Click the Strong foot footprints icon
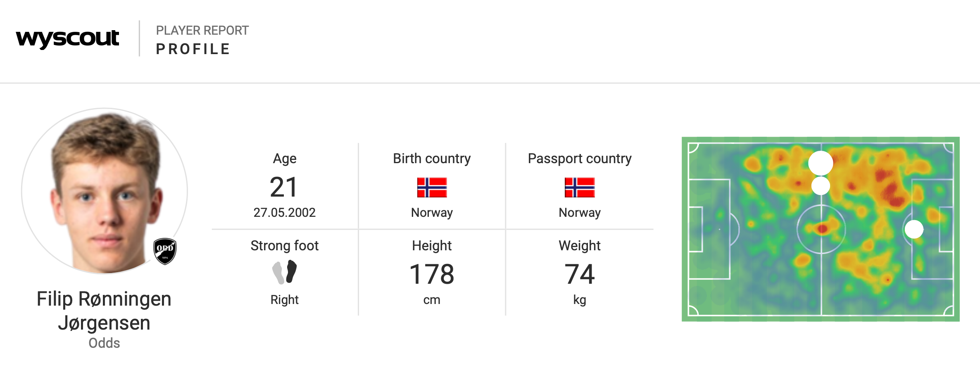 pos(285,272)
